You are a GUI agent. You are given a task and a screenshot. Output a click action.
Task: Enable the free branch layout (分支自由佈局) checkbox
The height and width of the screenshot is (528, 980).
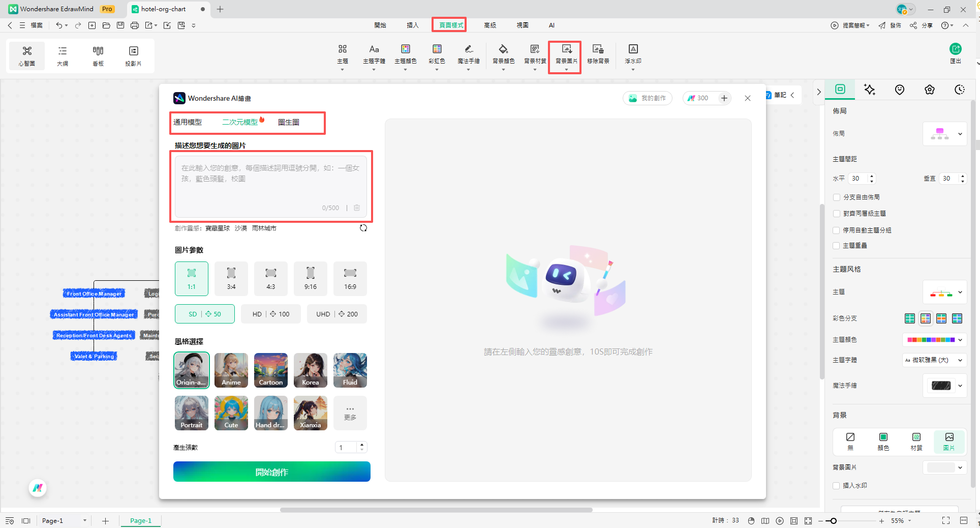point(837,197)
